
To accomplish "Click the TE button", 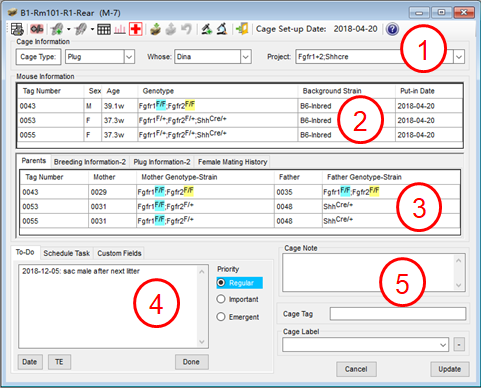I will click(x=59, y=362).
